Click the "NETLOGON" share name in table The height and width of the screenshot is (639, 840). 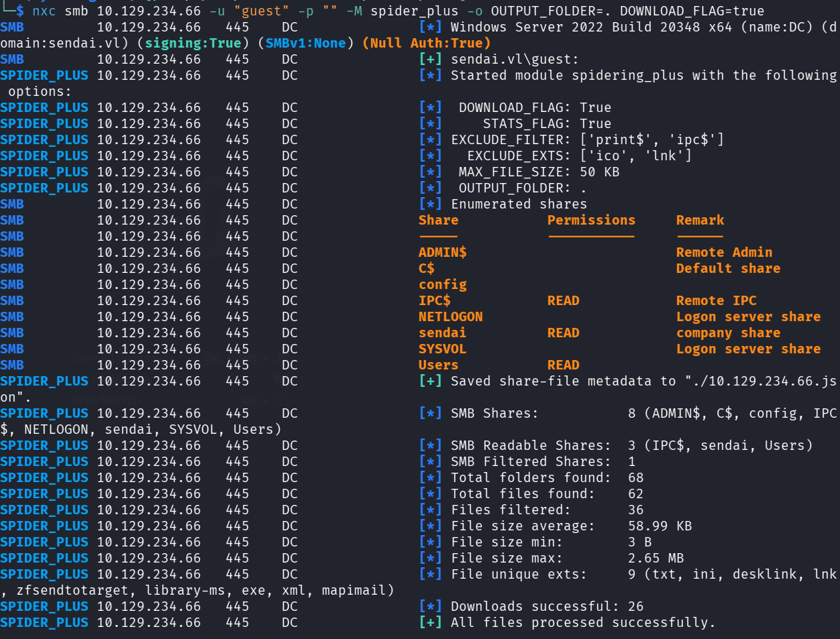coord(451,316)
